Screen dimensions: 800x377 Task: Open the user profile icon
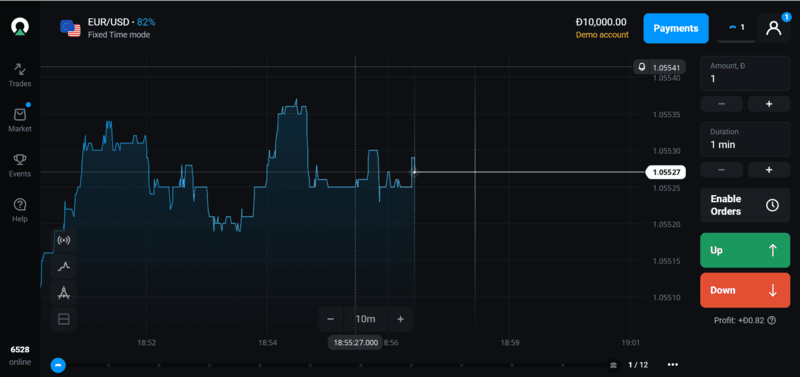click(x=773, y=28)
